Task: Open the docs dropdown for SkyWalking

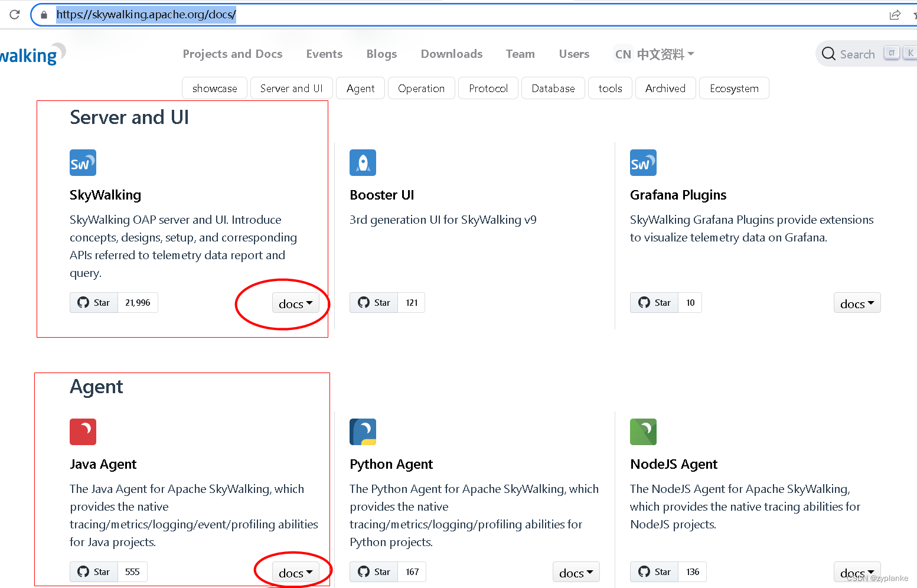Action: 296,303
